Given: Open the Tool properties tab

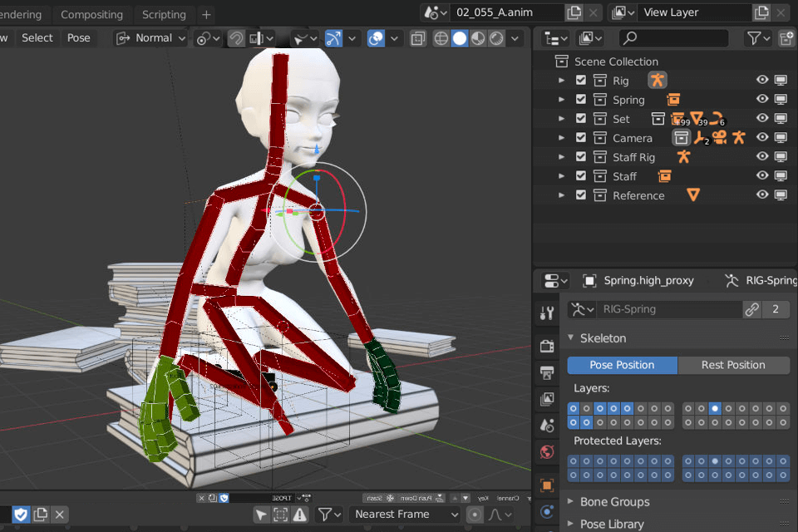Looking at the screenshot, I should tap(547, 313).
